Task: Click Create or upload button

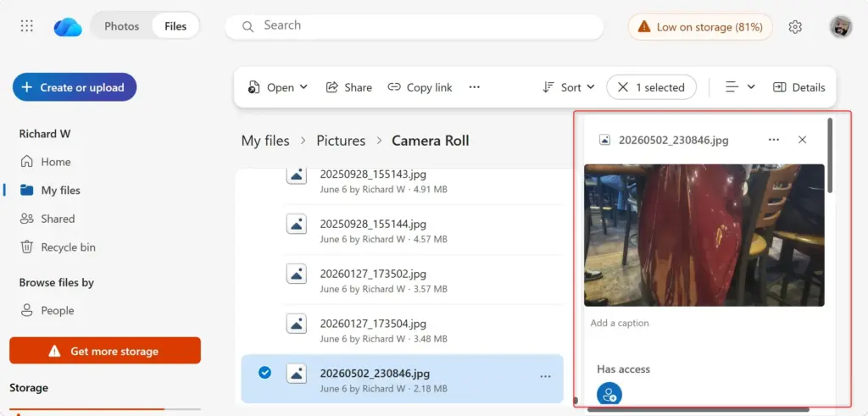Action: 75,87
